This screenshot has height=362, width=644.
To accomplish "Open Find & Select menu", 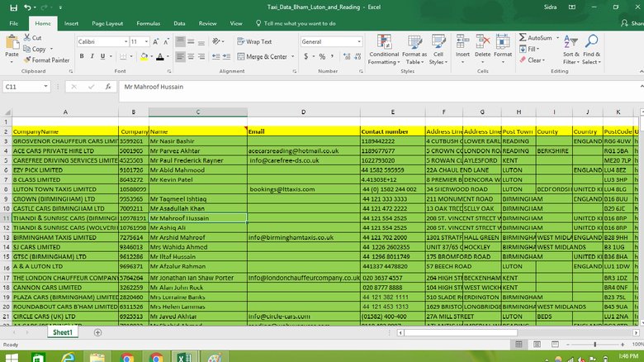I will click(591, 50).
